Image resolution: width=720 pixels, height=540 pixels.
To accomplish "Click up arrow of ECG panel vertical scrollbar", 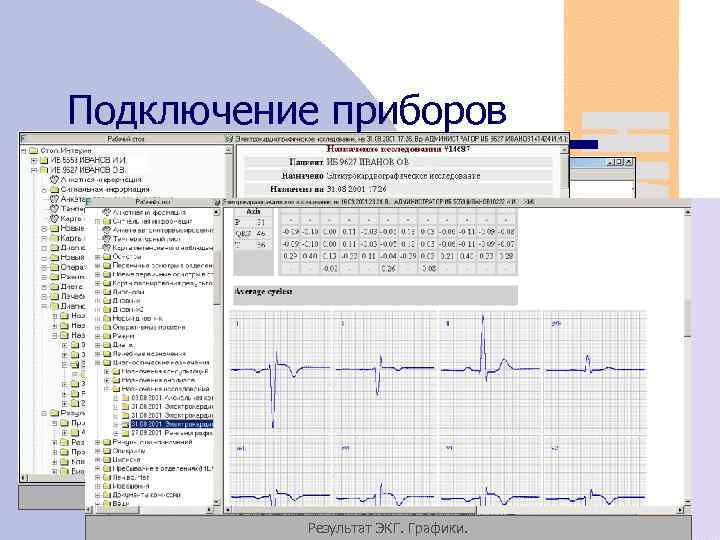I will (687, 212).
